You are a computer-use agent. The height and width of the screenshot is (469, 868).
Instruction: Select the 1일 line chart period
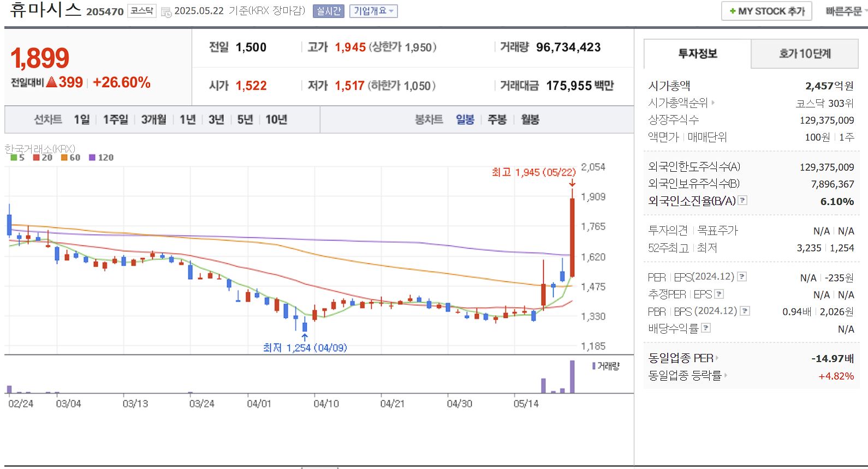(x=82, y=119)
